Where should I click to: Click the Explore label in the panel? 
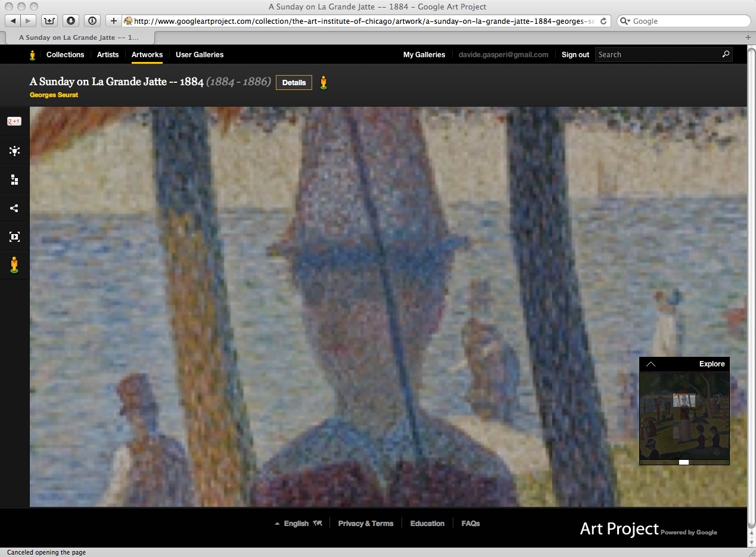tap(712, 364)
